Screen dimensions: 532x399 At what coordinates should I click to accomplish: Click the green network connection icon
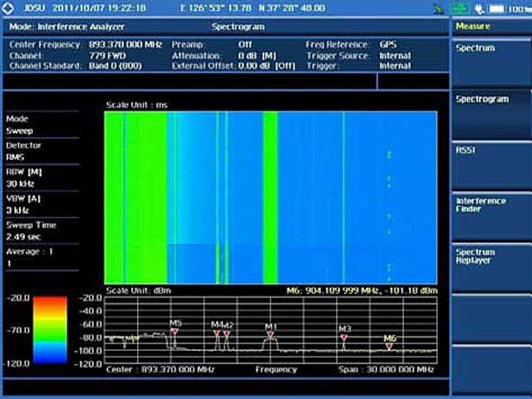[459, 8]
